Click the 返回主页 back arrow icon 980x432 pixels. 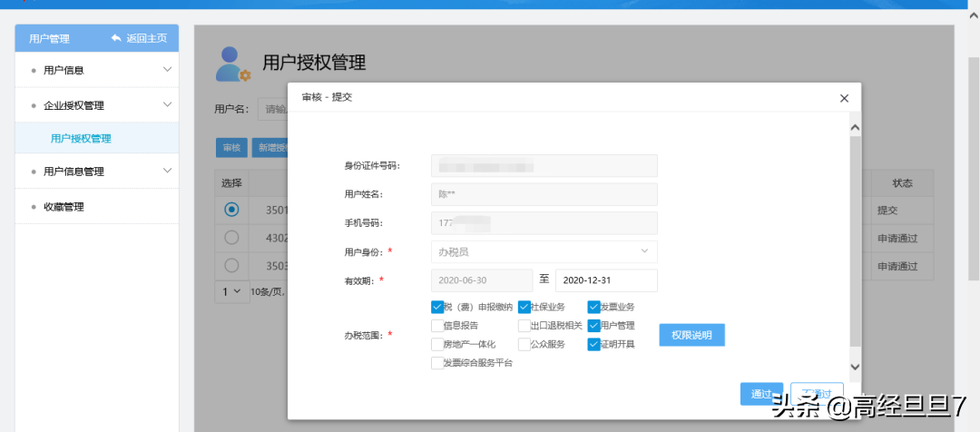coord(116,38)
